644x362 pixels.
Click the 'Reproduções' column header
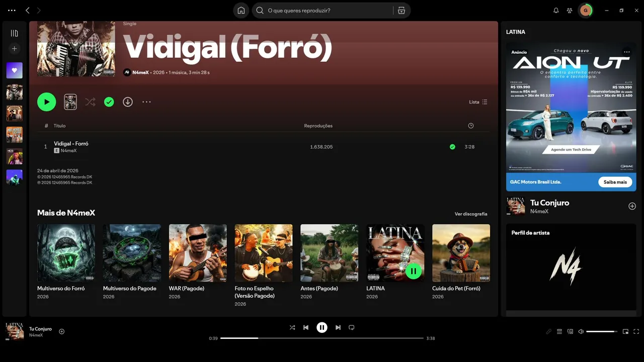tap(318, 126)
